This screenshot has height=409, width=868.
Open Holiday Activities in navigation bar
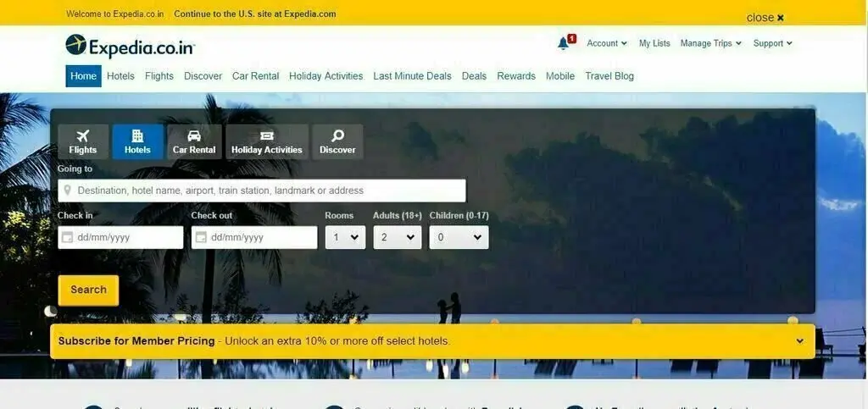point(326,75)
